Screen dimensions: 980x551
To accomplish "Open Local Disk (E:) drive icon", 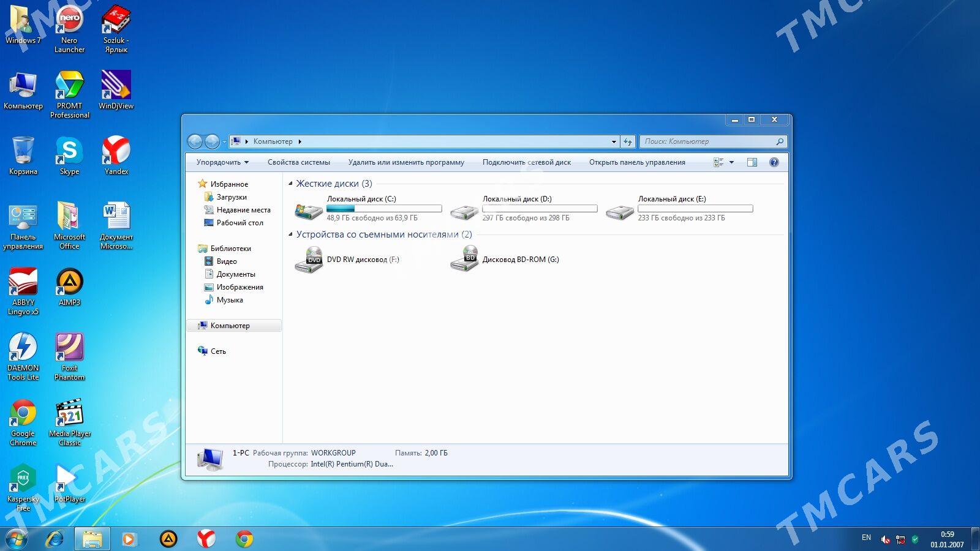I will coord(620,212).
